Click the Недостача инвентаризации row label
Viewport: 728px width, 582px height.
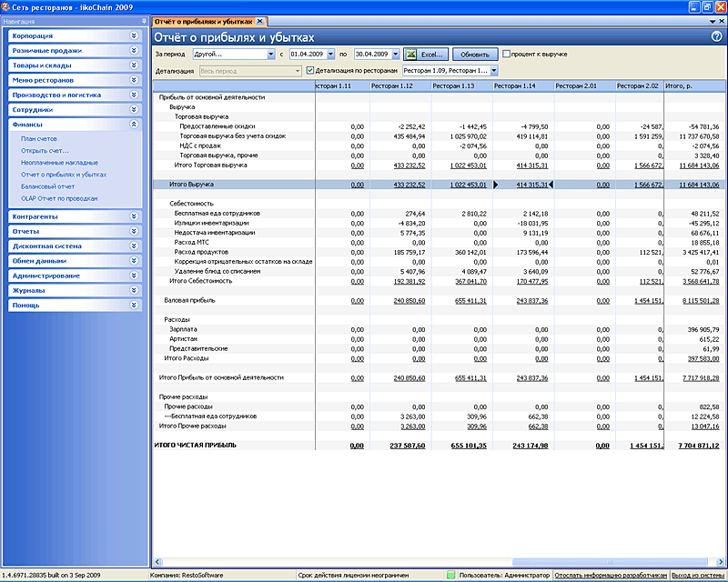pyautogui.click(x=215, y=233)
